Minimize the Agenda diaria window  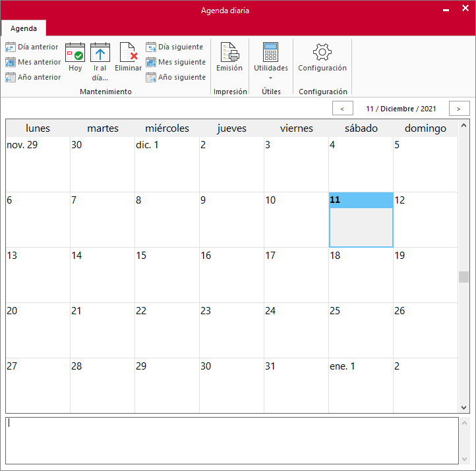[446, 10]
